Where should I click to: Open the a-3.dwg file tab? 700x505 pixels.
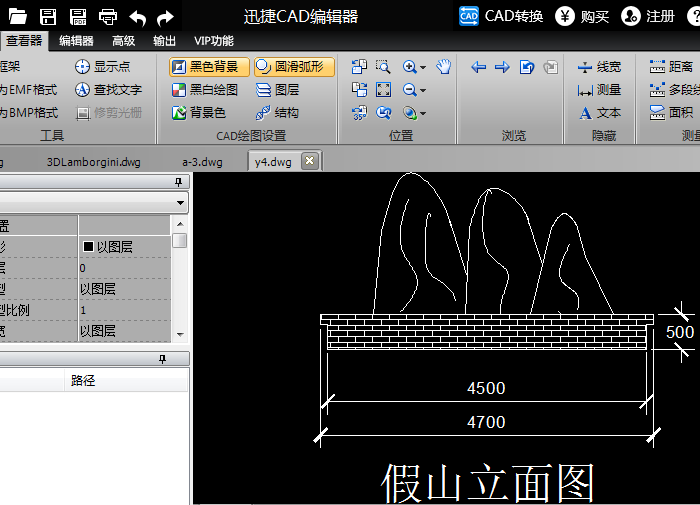[x=202, y=162]
